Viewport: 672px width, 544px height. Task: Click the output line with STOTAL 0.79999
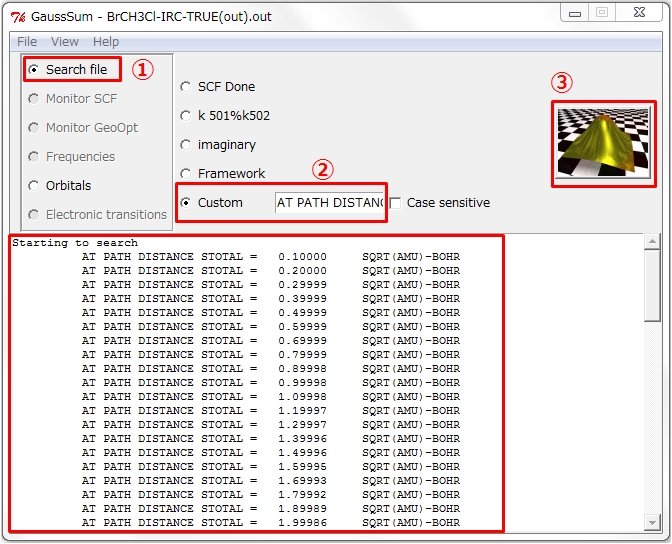click(271, 355)
